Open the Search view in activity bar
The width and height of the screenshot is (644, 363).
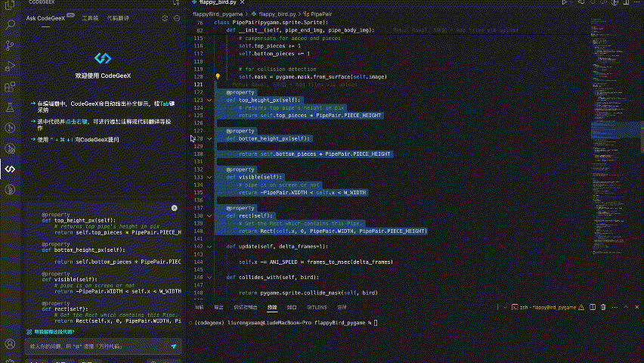pos(11,24)
